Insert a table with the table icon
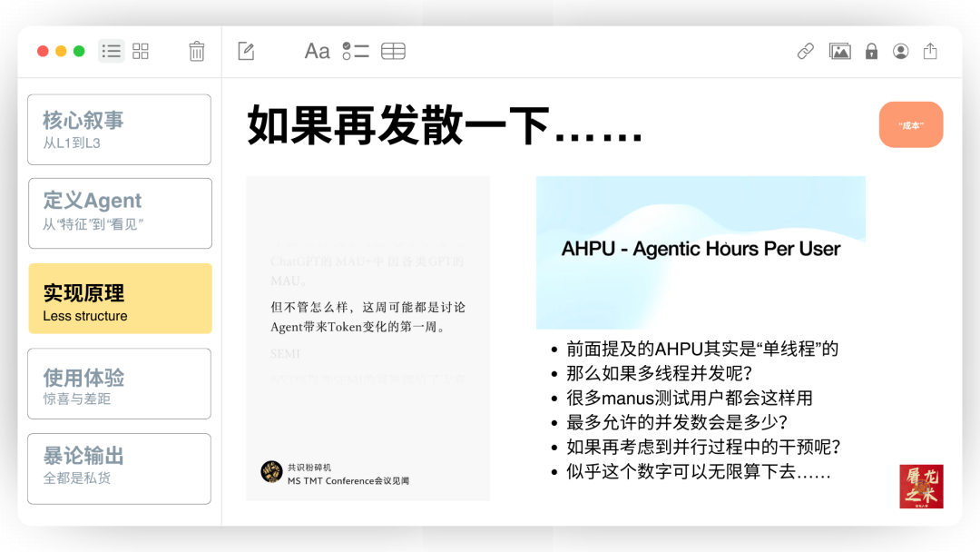 click(393, 51)
